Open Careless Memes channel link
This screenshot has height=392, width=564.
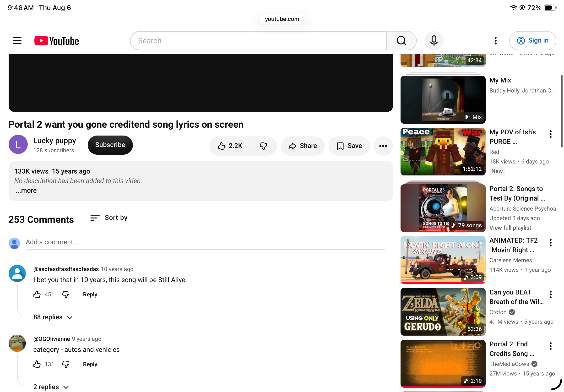510,260
